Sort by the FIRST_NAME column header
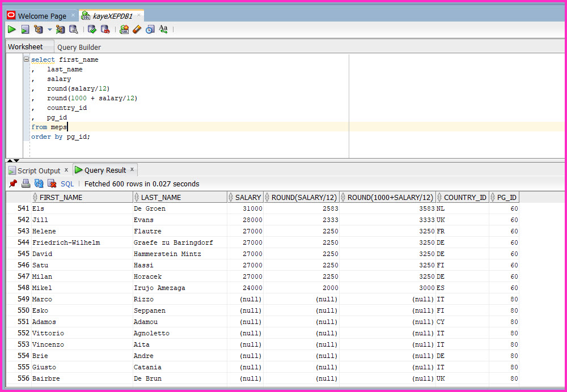This screenshot has height=392, width=567. 82,198
